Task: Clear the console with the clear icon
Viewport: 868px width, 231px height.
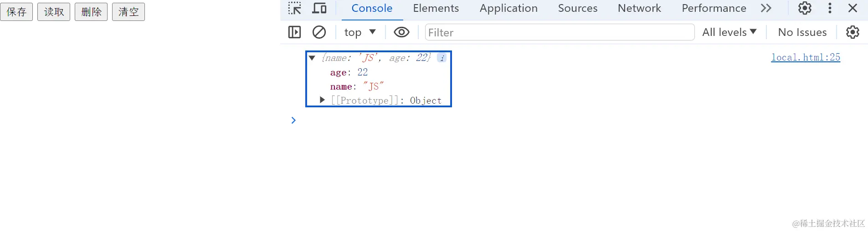Action: coord(319,32)
